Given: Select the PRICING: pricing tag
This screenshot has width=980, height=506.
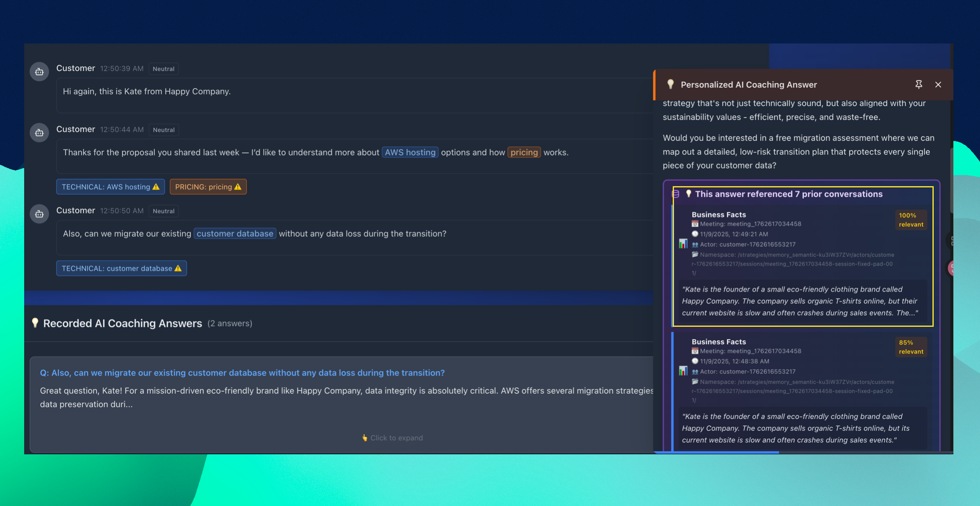Looking at the screenshot, I should (208, 187).
